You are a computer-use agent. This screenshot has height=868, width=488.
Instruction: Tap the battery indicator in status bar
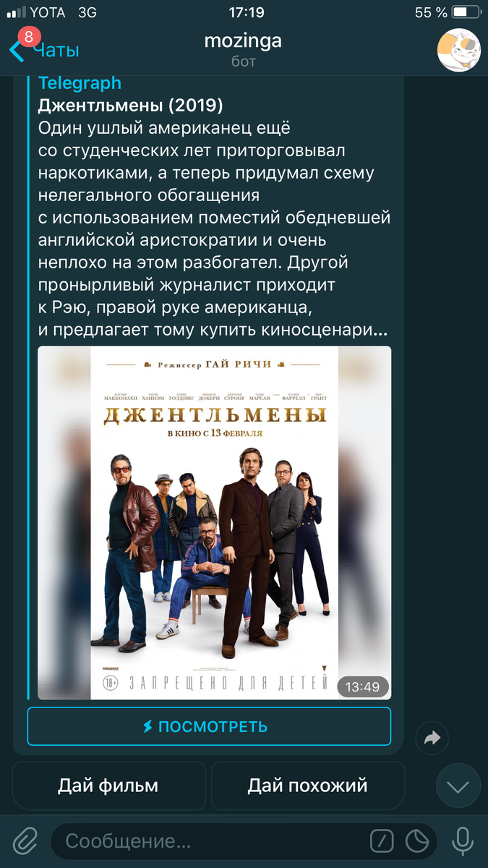(x=465, y=13)
